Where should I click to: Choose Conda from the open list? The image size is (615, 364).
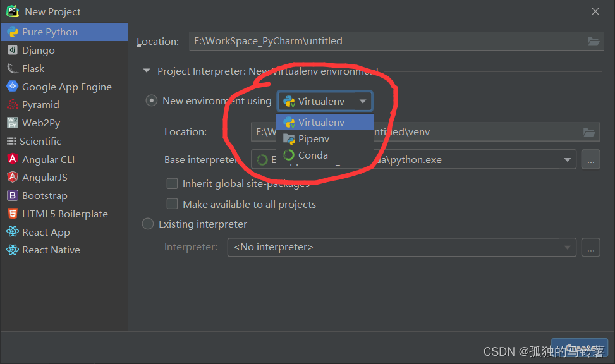(x=325, y=155)
